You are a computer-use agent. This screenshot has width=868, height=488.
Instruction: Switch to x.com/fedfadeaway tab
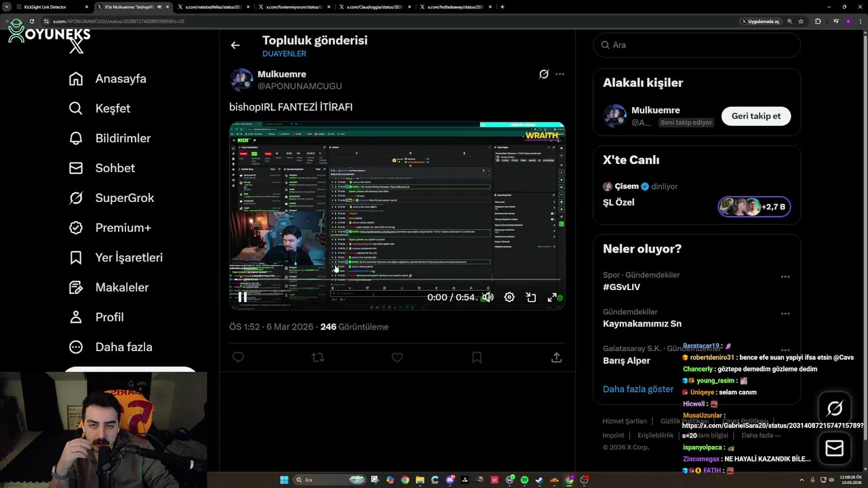[x=456, y=7]
